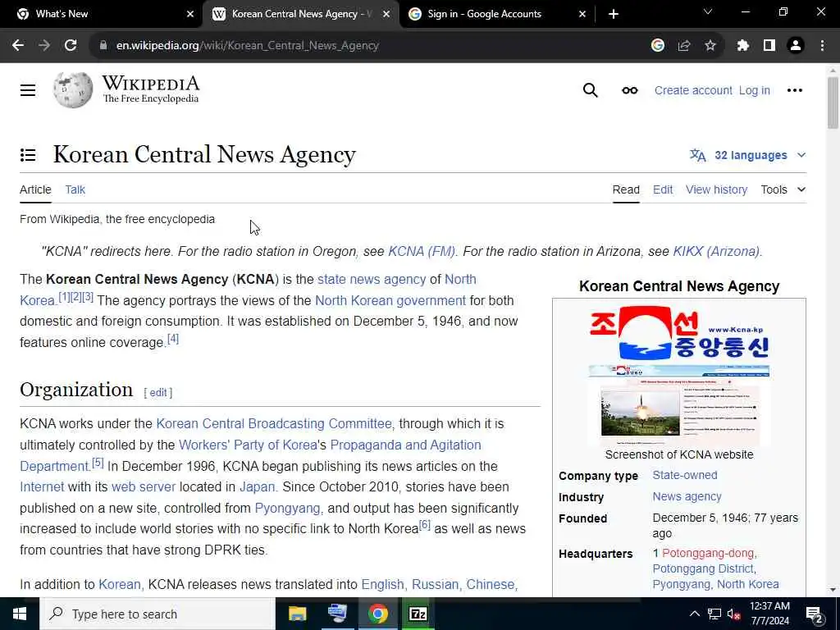Click the Type here to search box
The height and width of the screenshot is (630, 840).
click(157, 614)
